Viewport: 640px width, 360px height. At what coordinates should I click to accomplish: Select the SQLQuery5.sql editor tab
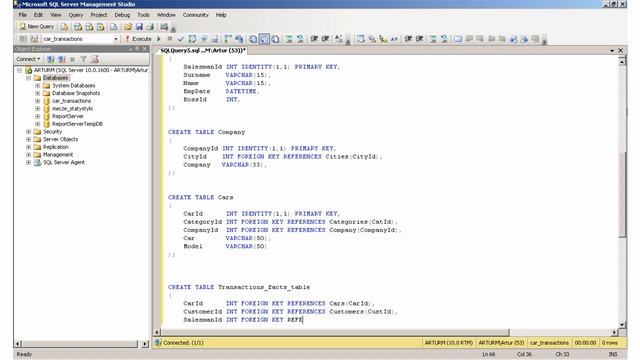[203, 51]
